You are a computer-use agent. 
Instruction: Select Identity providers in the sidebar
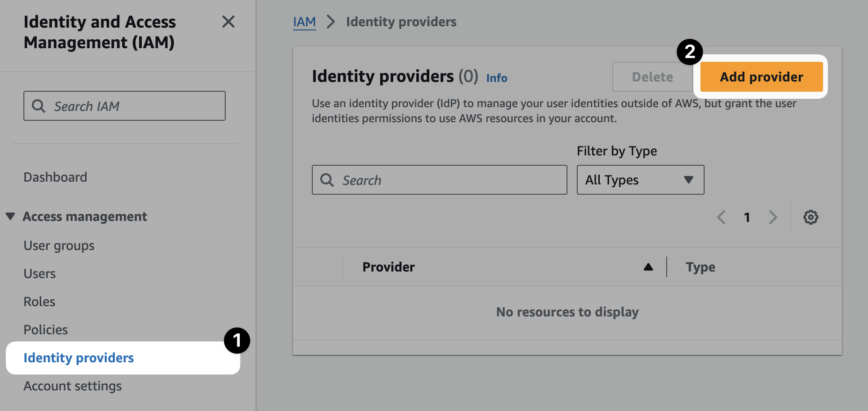coord(79,358)
